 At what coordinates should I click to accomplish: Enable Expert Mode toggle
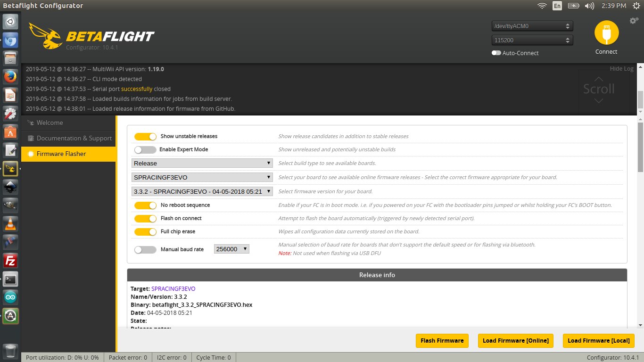(145, 149)
